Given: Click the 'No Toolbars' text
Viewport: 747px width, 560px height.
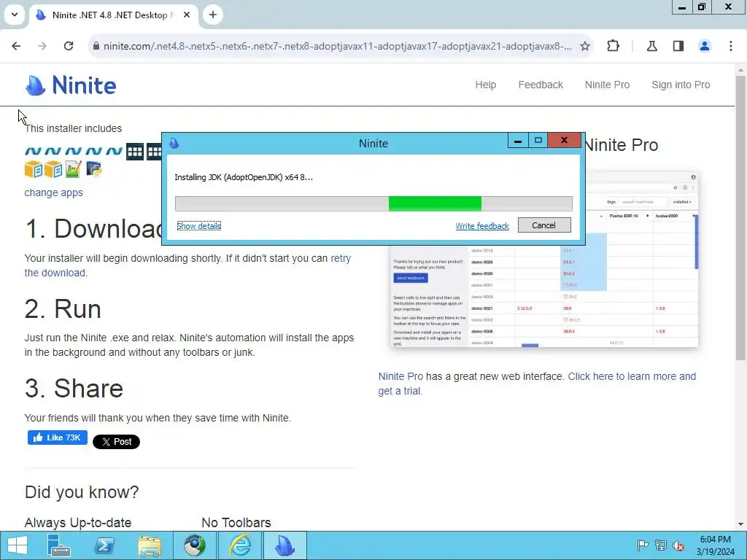Looking at the screenshot, I should [236, 523].
